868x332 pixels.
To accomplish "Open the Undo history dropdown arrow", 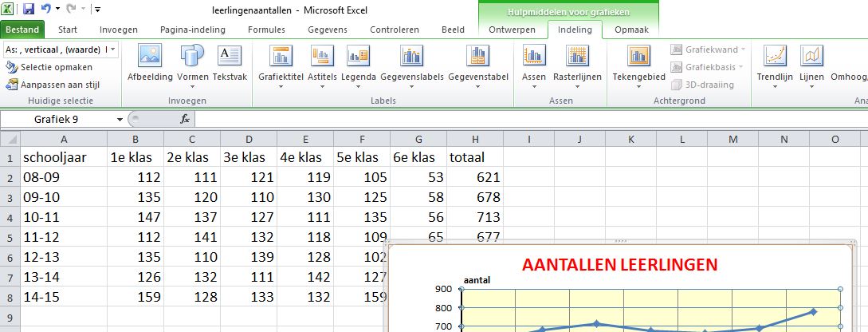I will (x=57, y=10).
